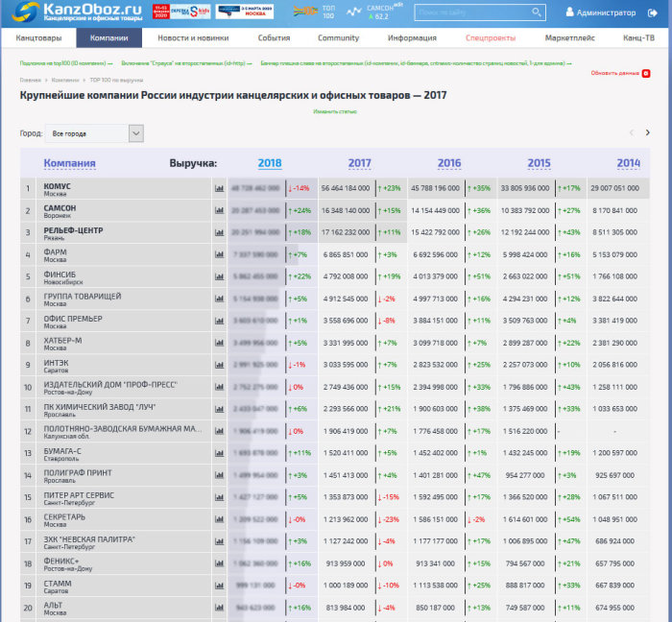Open company ХАТБЕР-М
672x622 pixels.
(x=62, y=341)
